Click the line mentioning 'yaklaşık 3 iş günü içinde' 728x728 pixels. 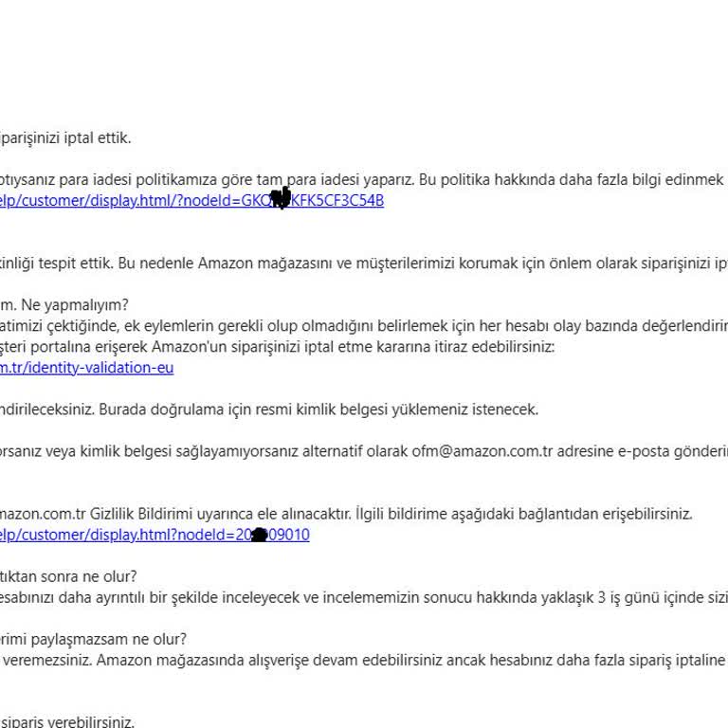[x=364, y=597]
